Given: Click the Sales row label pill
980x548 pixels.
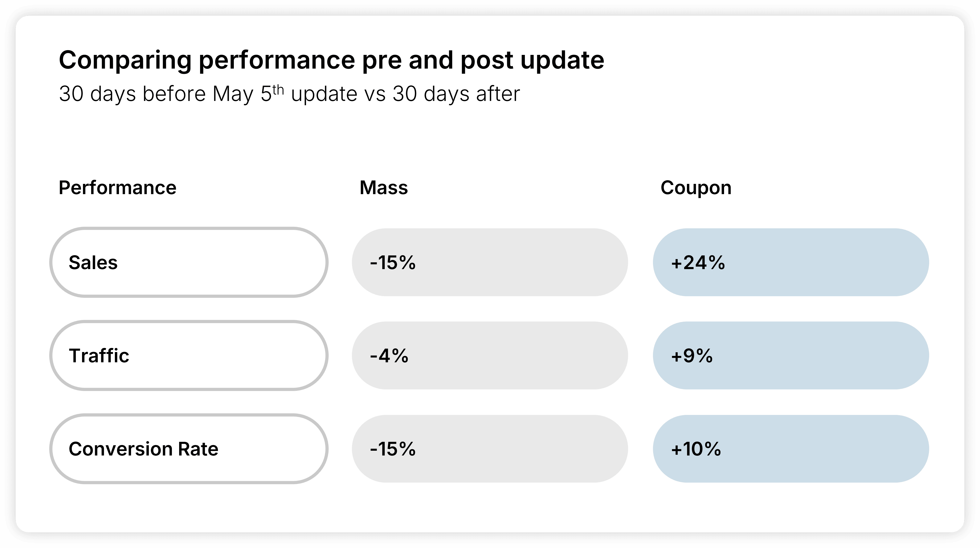Looking at the screenshot, I should click(x=189, y=262).
